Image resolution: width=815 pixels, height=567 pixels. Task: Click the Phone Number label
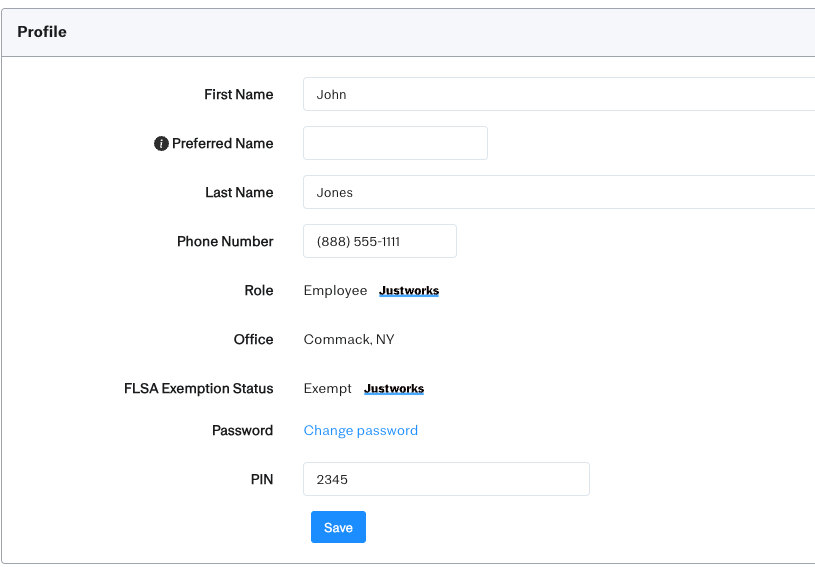click(x=225, y=242)
